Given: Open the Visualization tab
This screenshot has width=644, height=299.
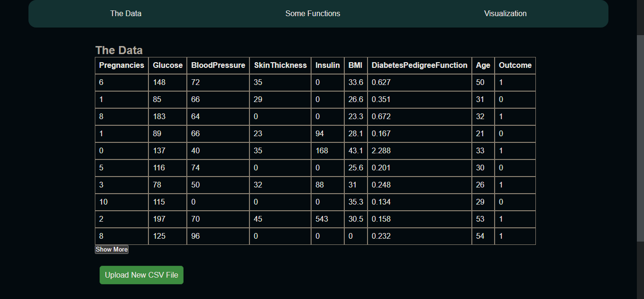Looking at the screenshot, I should tap(505, 13).
